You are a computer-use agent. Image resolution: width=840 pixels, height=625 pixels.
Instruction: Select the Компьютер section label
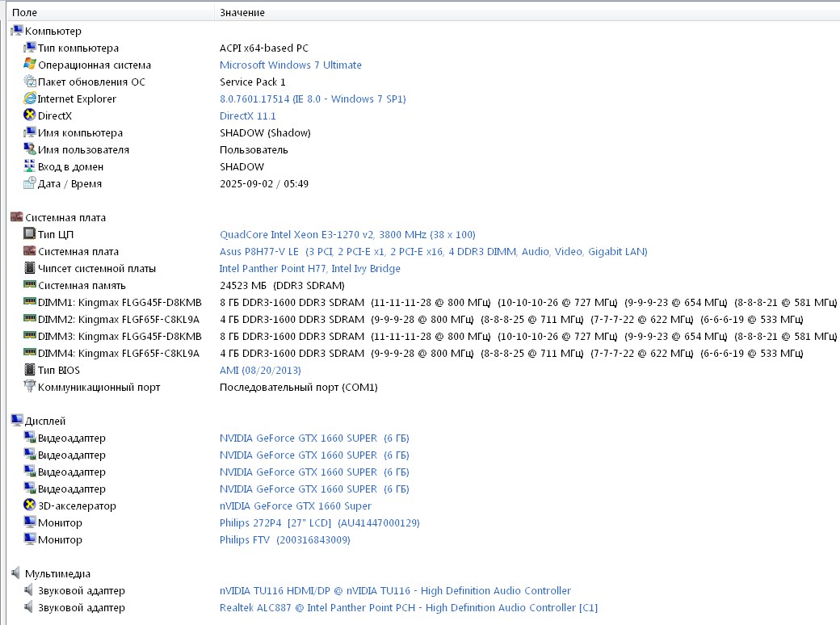[53, 31]
